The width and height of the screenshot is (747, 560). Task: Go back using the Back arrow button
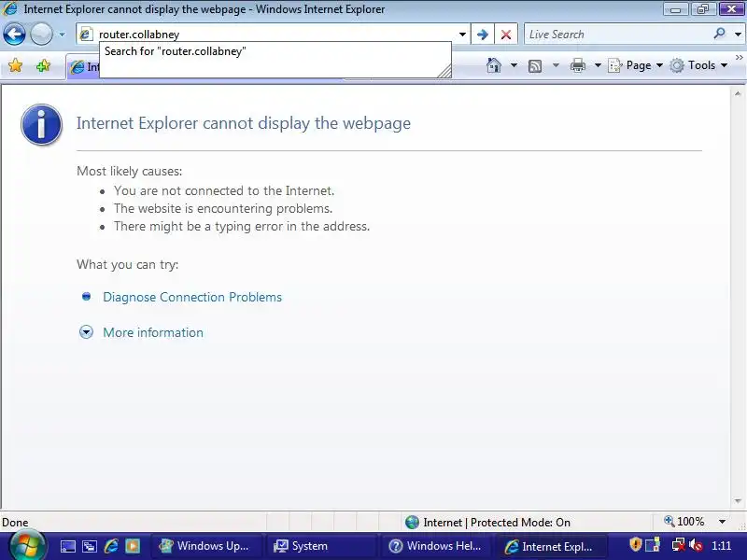14,35
